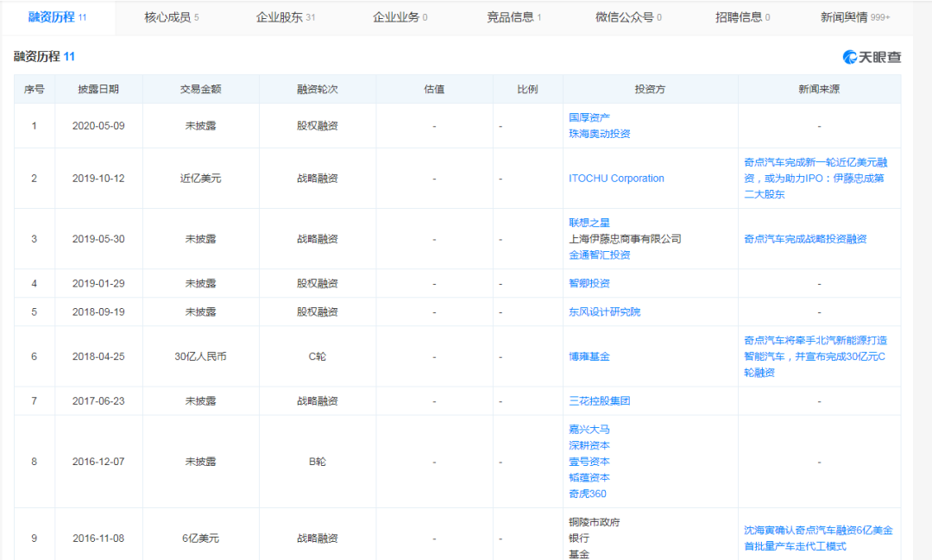The height and width of the screenshot is (560, 932).
Task: Visit the 博雍基金 investor page
Action: click(589, 356)
